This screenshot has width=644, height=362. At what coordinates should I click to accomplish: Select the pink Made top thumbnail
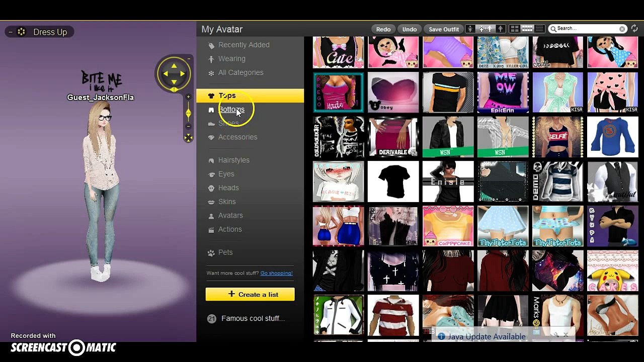[x=338, y=93]
